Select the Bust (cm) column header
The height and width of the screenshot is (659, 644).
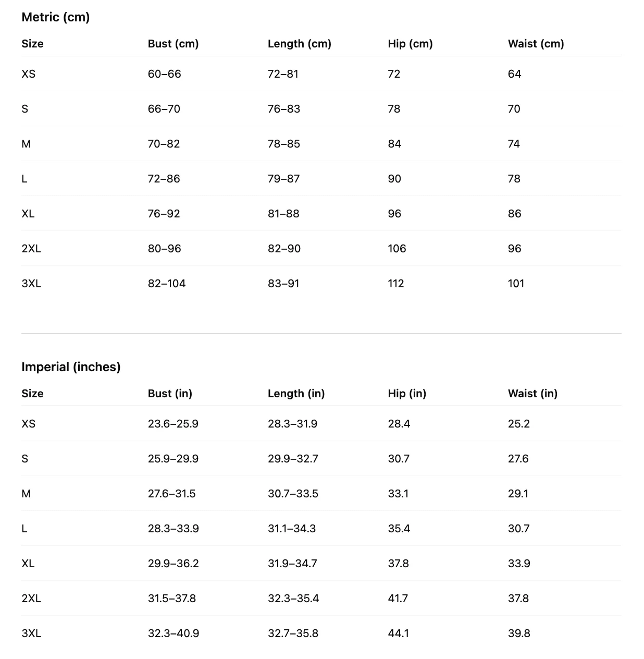pyautogui.click(x=173, y=44)
